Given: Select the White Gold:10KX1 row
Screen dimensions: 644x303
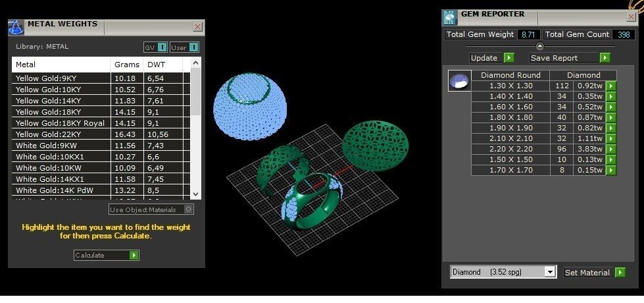Looking at the screenshot, I should pyautogui.click(x=101, y=157).
